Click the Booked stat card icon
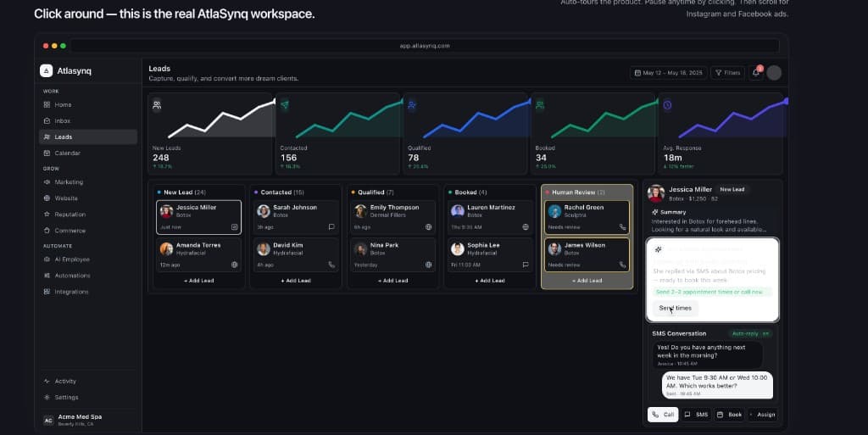Image resolution: width=868 pixels, height=435 pixels. [x=540, y=104]
